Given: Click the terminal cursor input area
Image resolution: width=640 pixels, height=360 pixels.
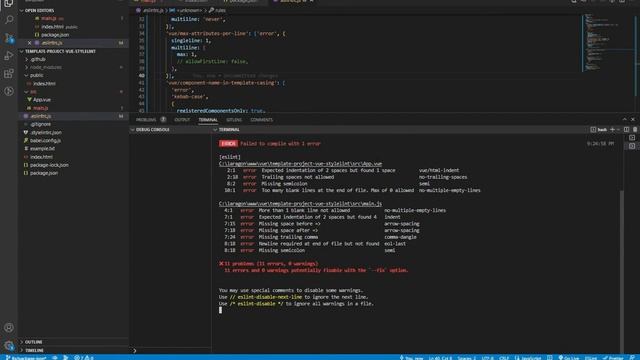Looking at the screenshot, I should (220, 310).
